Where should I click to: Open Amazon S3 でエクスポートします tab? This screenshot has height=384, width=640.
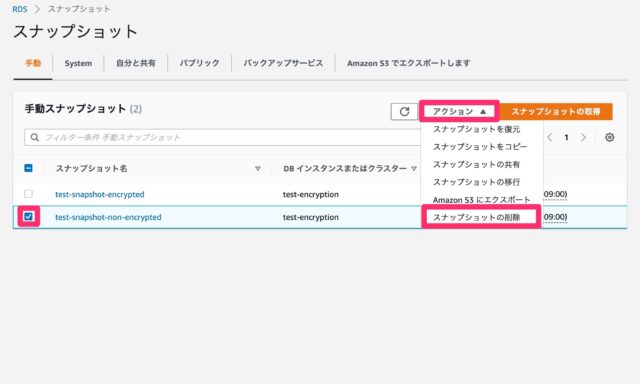pyautogui.click(x=409, y=63)
